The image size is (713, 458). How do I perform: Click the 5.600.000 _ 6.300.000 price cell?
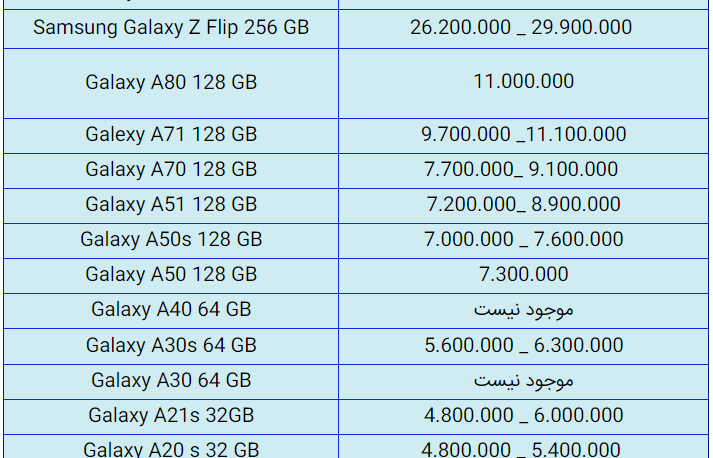pos(523,346)
